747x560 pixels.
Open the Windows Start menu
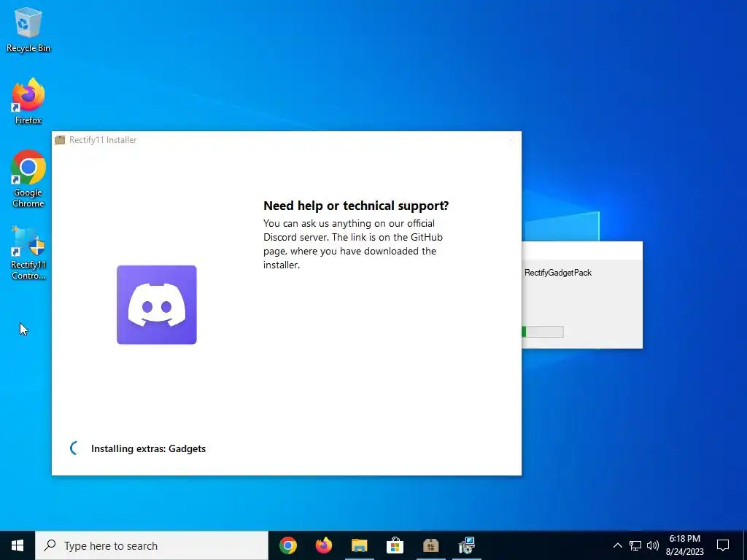[18, 545]
